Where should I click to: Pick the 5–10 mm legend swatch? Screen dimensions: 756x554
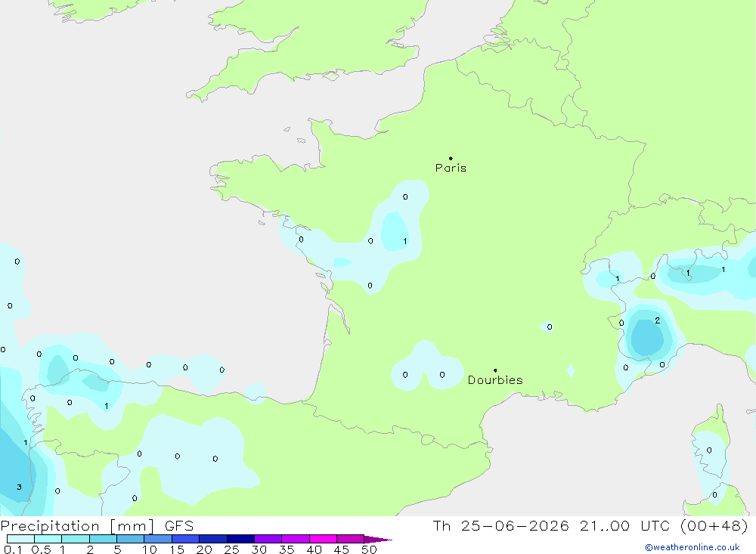pyautogui.click(x=131, y=539)
